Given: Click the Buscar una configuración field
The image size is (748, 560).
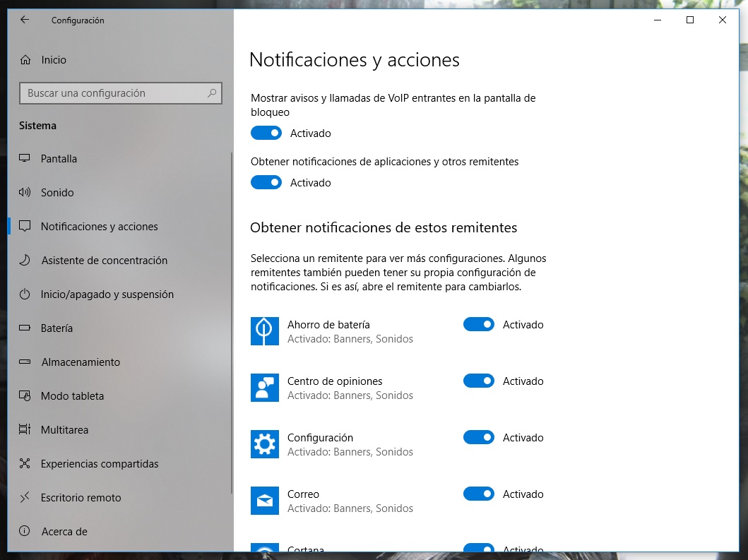Looking at the screenshot, I should (113, 93).
